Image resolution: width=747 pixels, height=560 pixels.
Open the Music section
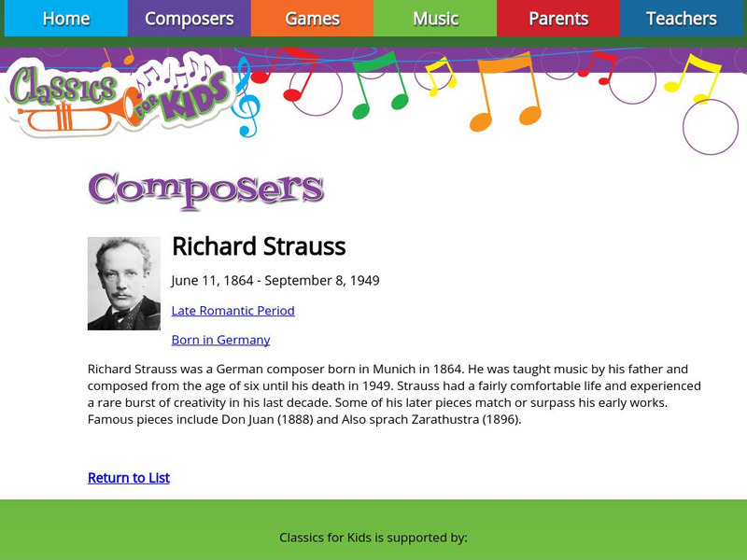coord(435,18)
